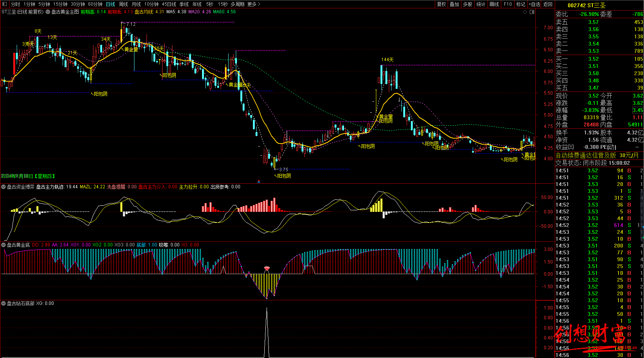Click the 前期低: 4.13 indicator value
Viewport: 644px width, 358px height.
[120, 12]
